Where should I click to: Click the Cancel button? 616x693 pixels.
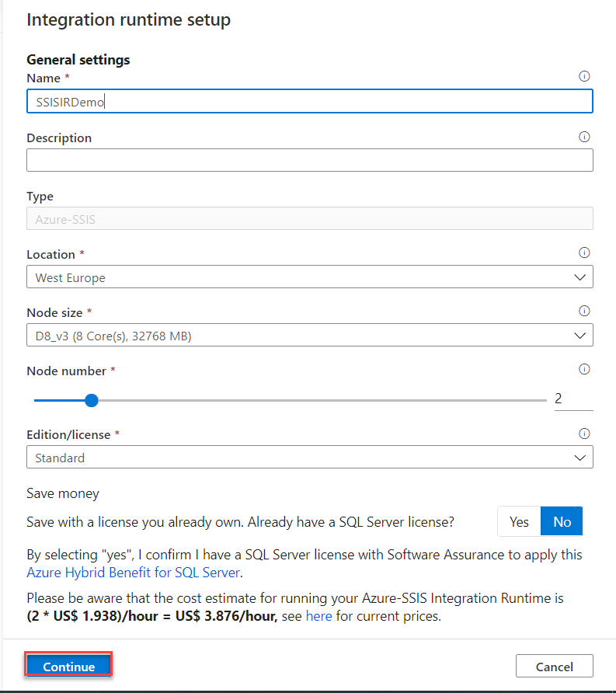(554, 666)
